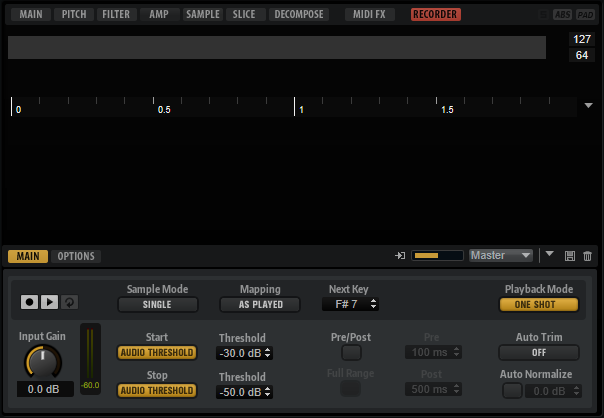Click the Post 500 ms field
The image size is (604, 418).
[x=433, y=389]
